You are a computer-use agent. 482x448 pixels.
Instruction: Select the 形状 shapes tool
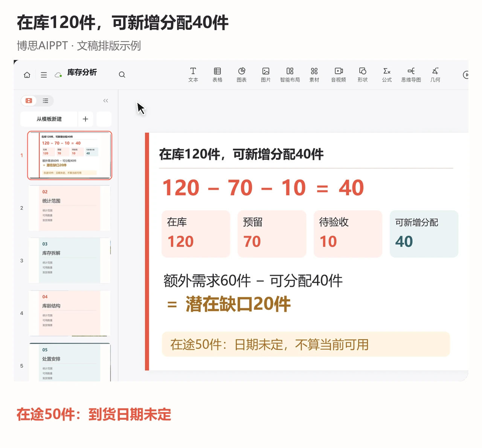(363, 75)
